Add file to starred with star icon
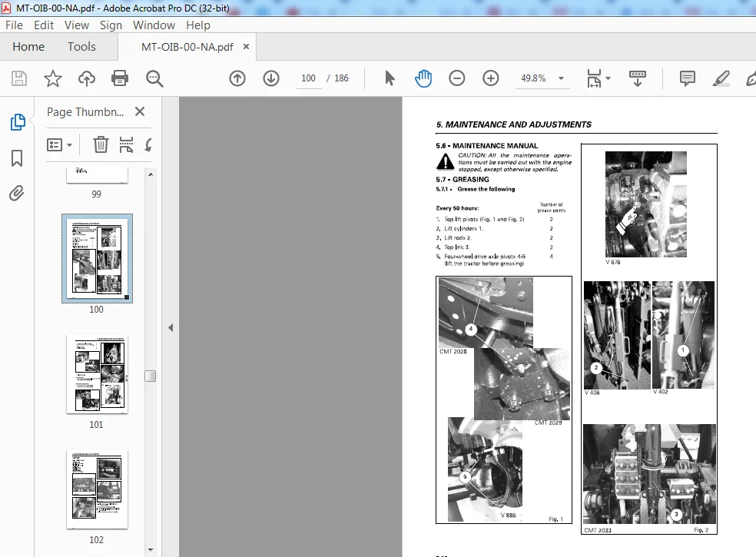 52,78
